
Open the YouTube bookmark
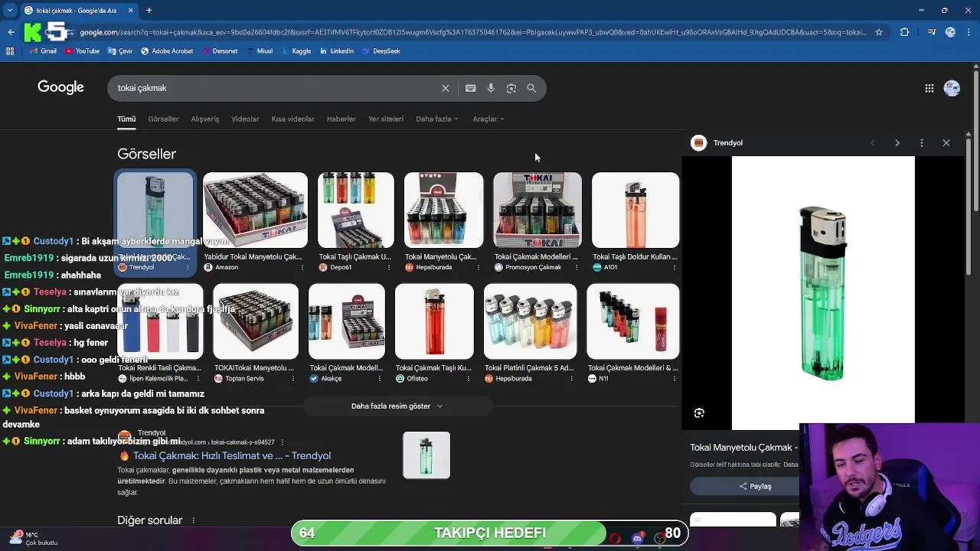point(83,51)
